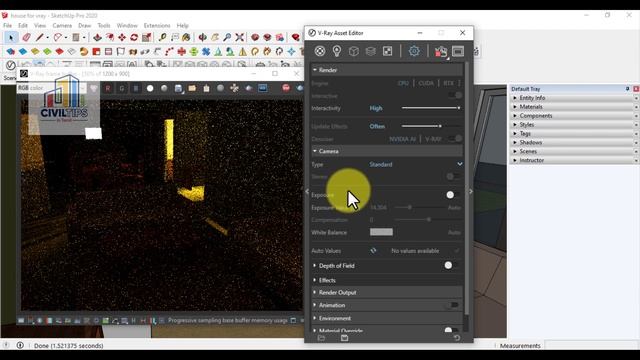Show the V-Ray frame buffer window icon
640x360 pixels.
(x=458, y=51)
